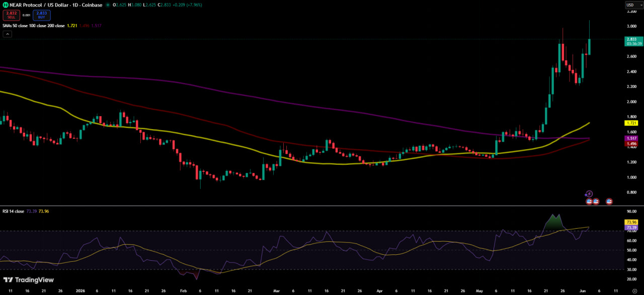Click NEAR Protocol / US Dollar symbol title
Image resolution: width=644 pixels, height=295 pixels.
coord(56,5)
